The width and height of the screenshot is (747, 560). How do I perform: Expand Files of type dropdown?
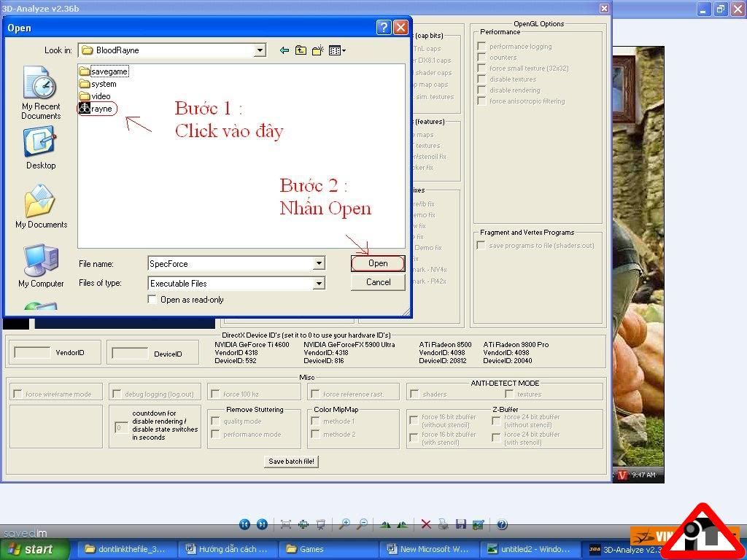320,284
